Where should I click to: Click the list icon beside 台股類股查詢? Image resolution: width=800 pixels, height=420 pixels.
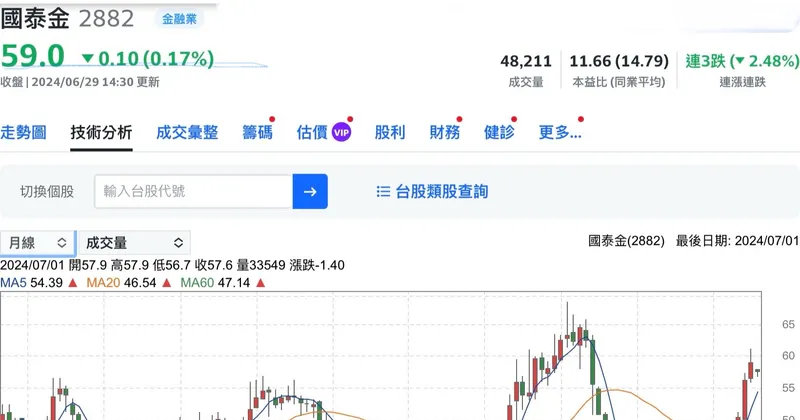tap(383, 191)
